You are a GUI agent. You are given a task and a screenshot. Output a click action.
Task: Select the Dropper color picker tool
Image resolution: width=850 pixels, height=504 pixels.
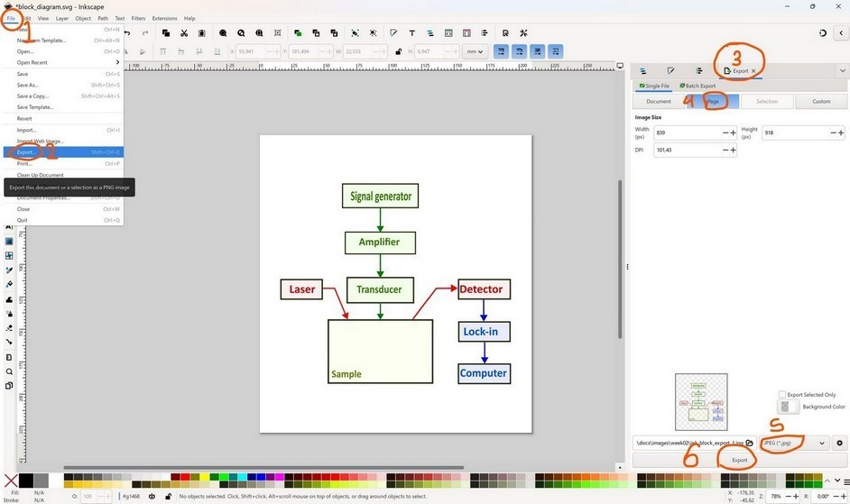tap(9, 270)
